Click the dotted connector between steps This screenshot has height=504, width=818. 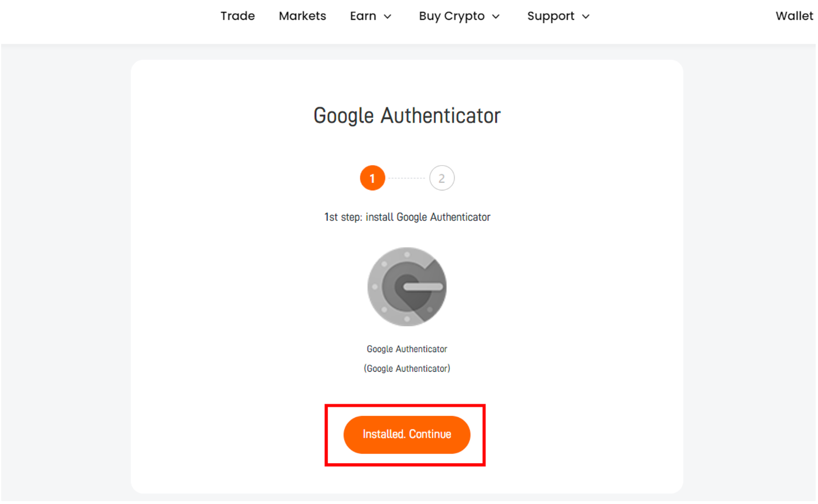click(x=407, y=178)
